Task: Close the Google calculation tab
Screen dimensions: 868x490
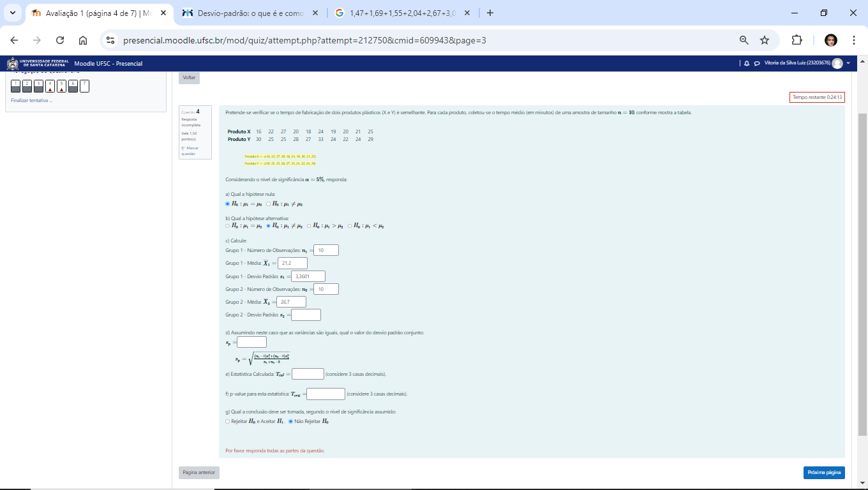Action: click(467, 13)
